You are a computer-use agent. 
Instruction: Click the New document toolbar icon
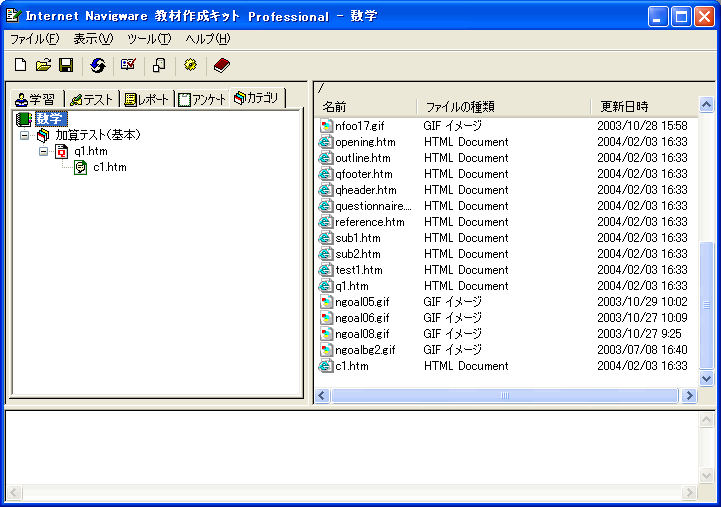20,65
